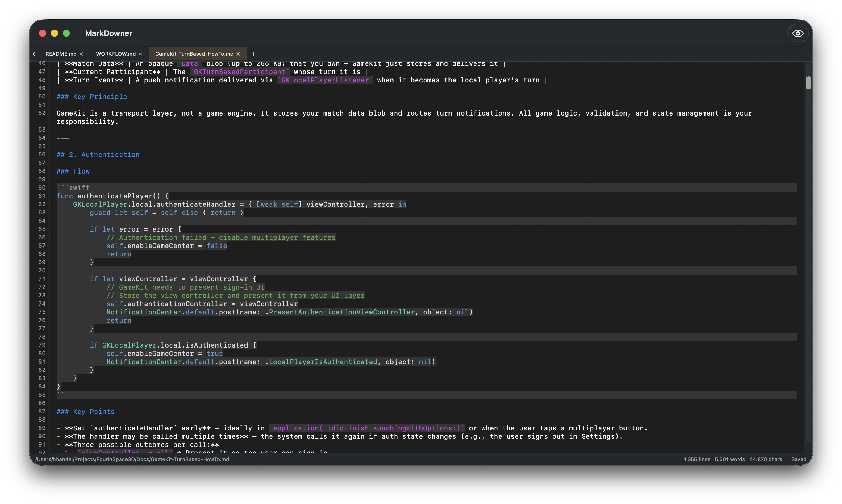Click ".LocalPlayerIsAuthenticated" in the code

coord(321,362)
